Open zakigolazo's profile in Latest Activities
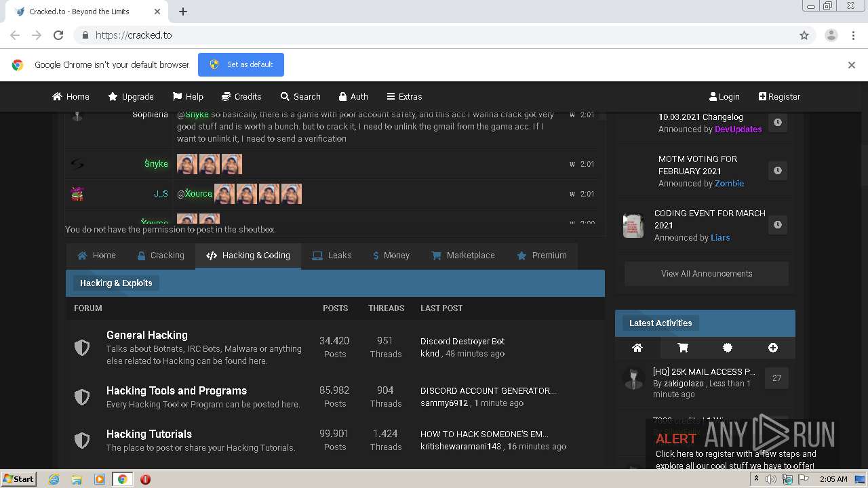 click(685, 384)
